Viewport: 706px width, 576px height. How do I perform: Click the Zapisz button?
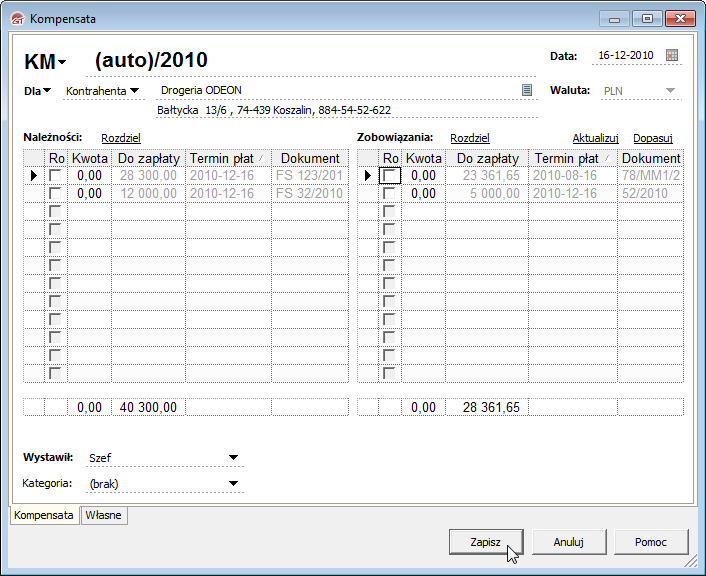(485, 541)
